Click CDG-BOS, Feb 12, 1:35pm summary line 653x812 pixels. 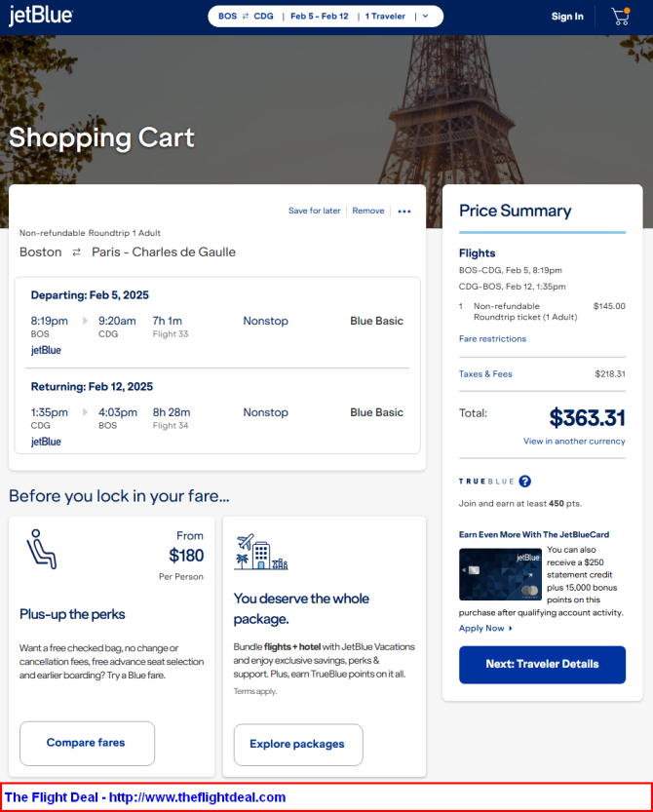512,287
